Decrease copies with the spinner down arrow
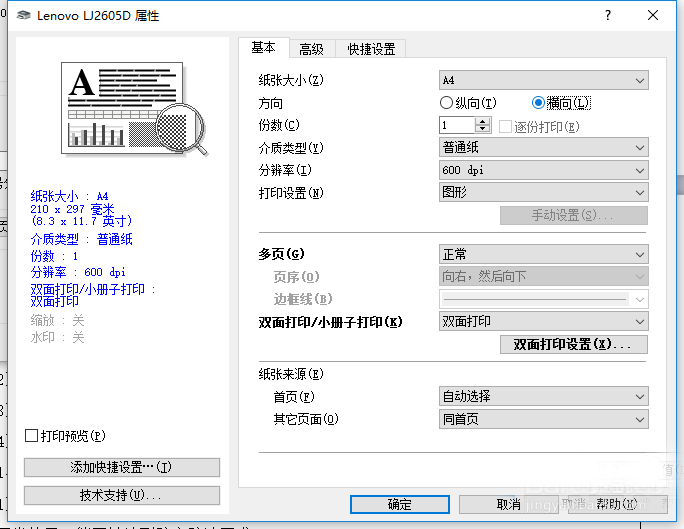The image size is (684, 529). (482, 129)
